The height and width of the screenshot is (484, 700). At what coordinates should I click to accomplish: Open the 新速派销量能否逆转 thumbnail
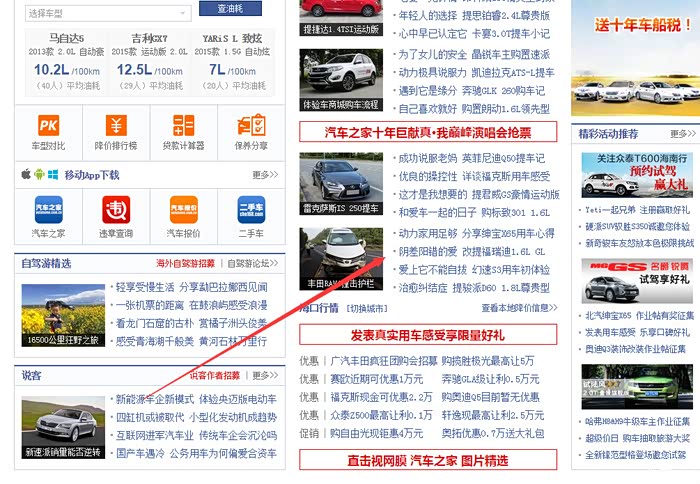tap(63, 427)
